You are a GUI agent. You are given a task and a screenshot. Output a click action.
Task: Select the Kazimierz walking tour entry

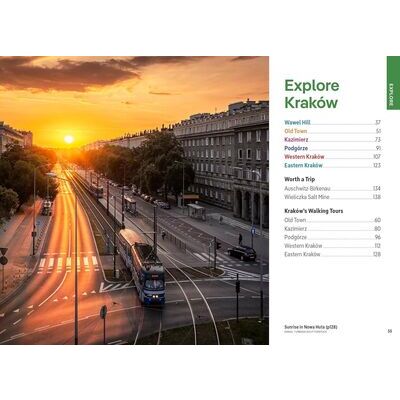(x=332, y=229)
